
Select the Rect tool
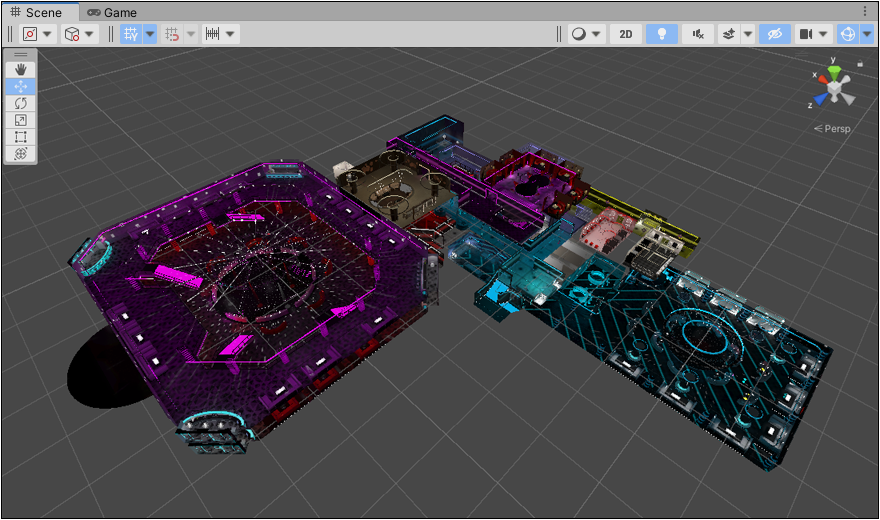click(x=21, y=137)
